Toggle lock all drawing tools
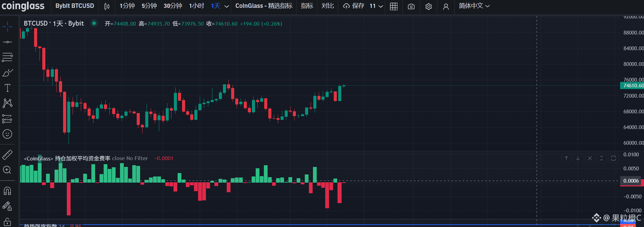 point(7,222)
